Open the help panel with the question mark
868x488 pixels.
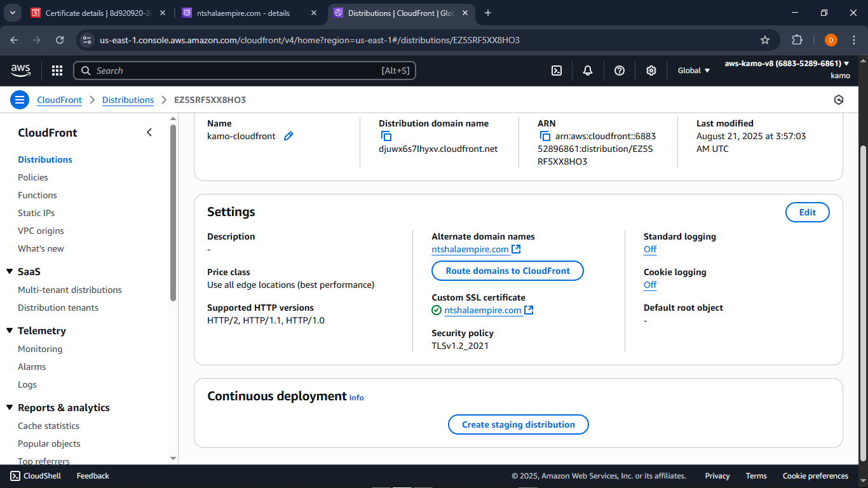(x=619, y=71)
